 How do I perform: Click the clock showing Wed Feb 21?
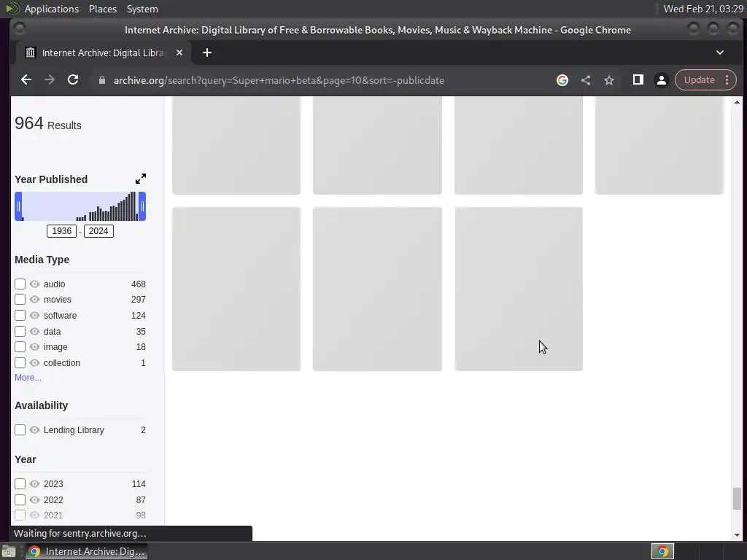pos(703,9)
